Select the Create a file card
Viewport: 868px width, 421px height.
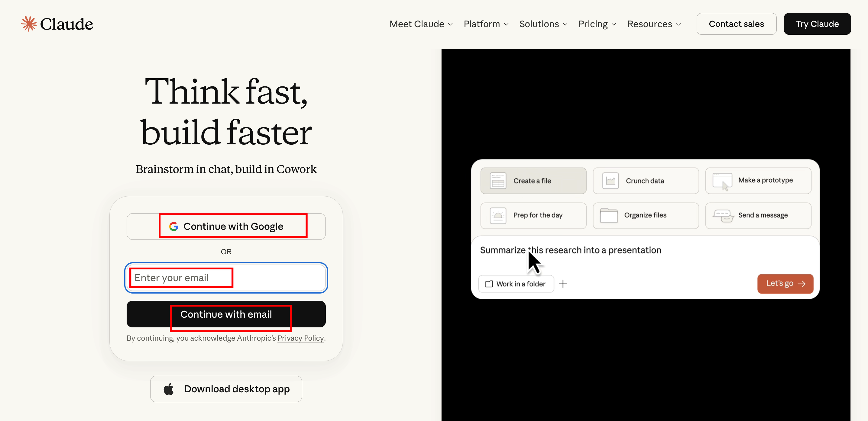coord(533,181)
